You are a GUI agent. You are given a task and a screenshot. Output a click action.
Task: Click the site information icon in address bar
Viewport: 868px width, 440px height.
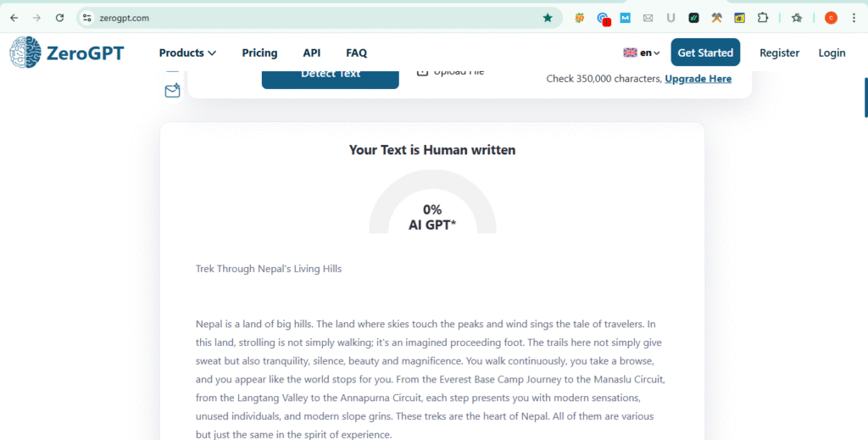[x=86, y=18]
